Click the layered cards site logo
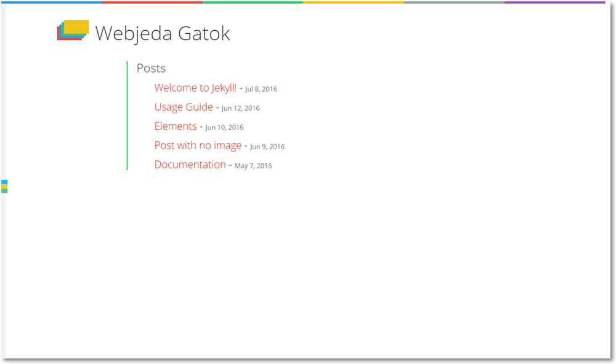This screenshot has height=364, width=616. (x=73, y=30)
